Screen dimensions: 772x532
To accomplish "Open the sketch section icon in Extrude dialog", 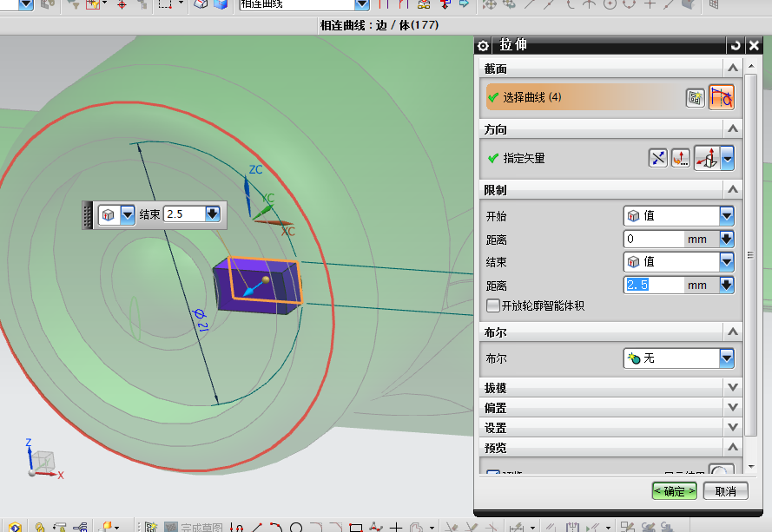I will point(695,97).
